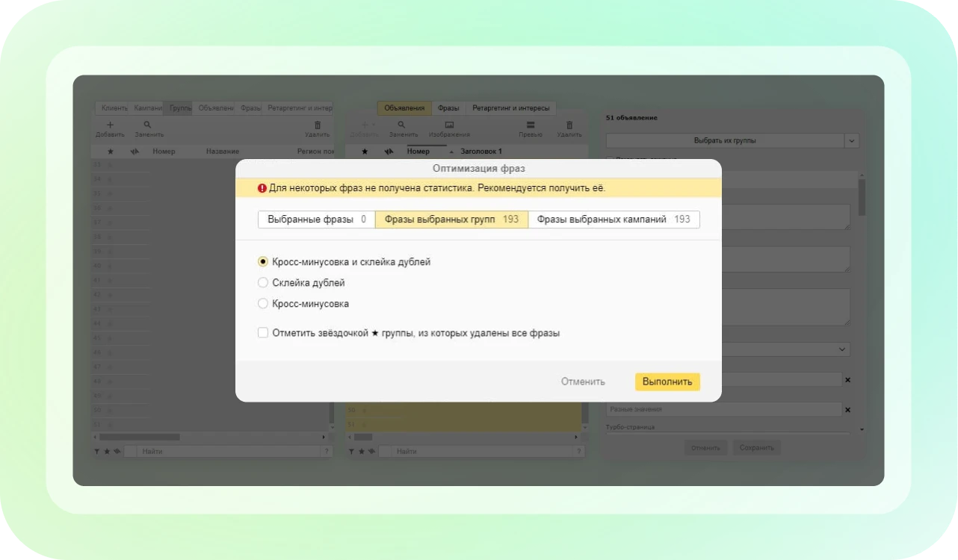Click Удалить trash icon in groups panel
The width and height of the screenshot is (958, 560).
pos(318,125)
